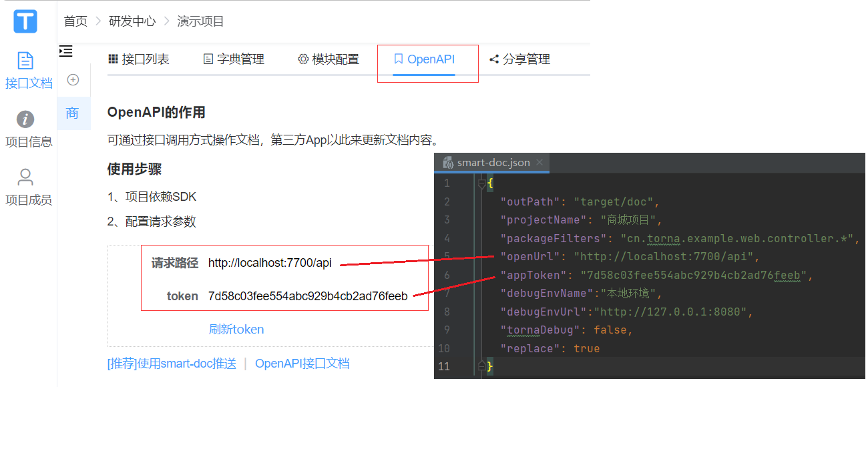Go to 首页 breadcrumb
The height and width of the screenshot is (465, 868).
75,21
